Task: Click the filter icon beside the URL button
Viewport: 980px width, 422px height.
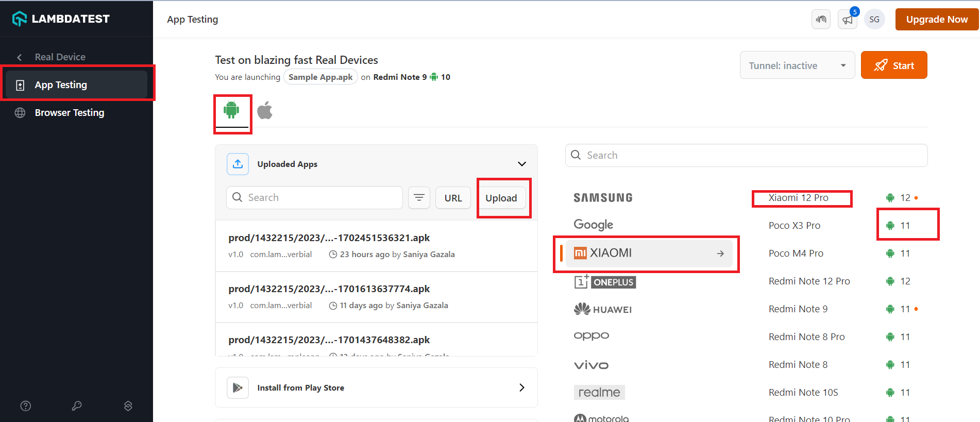Action: click(419, 198)
